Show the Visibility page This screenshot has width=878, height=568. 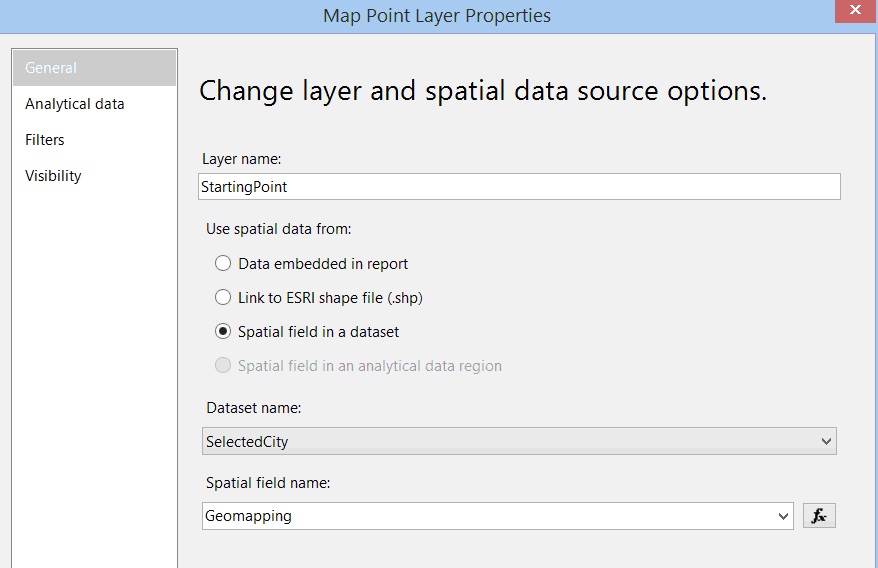tap(54, 176)
